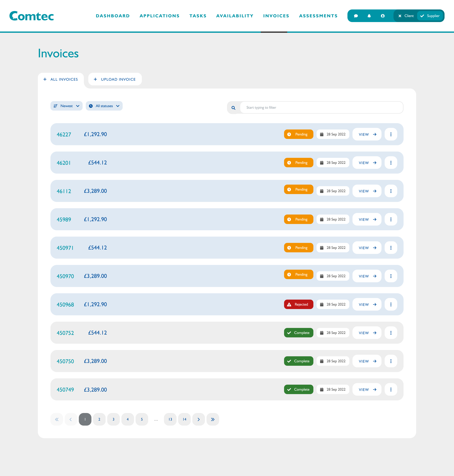
Task: Click the notifications bell icon
Action: click(x=369, y=16)
